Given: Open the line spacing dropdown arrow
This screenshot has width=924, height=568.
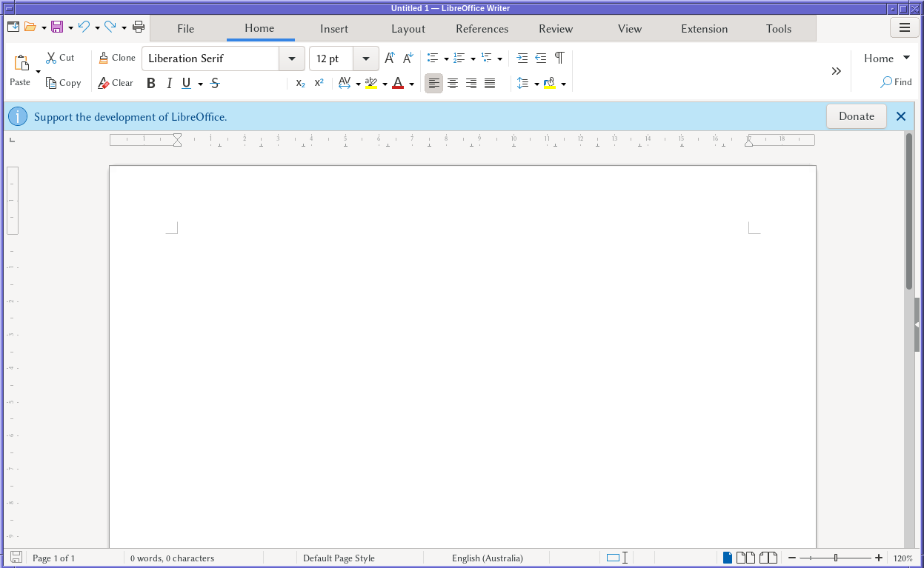Looking at the screenshot, I should point(536,84).
